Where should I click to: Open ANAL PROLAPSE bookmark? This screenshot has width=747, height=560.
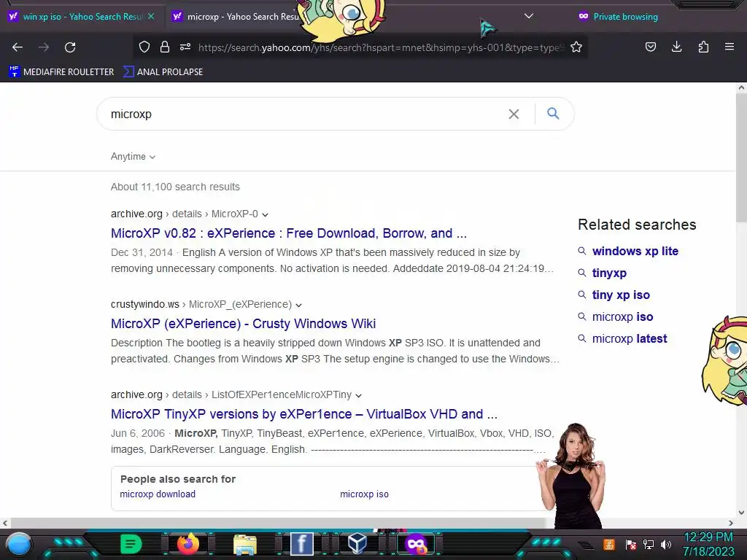pyautogui.click(x=163, y=72)
